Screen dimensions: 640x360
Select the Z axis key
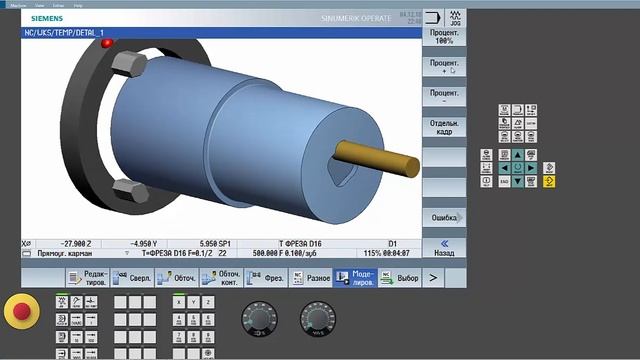point(208,302)
